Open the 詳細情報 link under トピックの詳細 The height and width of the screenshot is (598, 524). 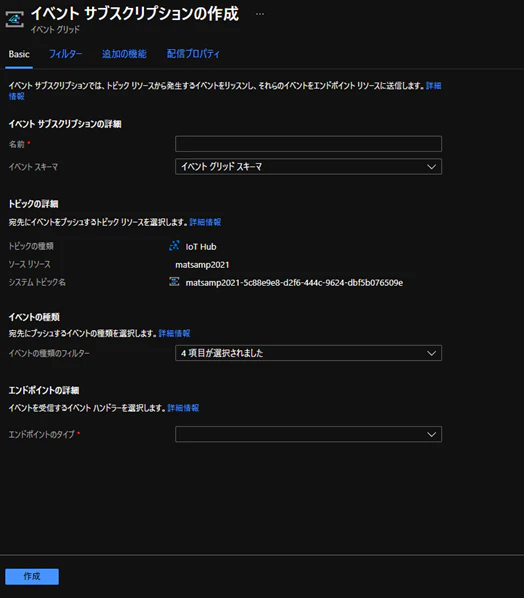(205, 222)
